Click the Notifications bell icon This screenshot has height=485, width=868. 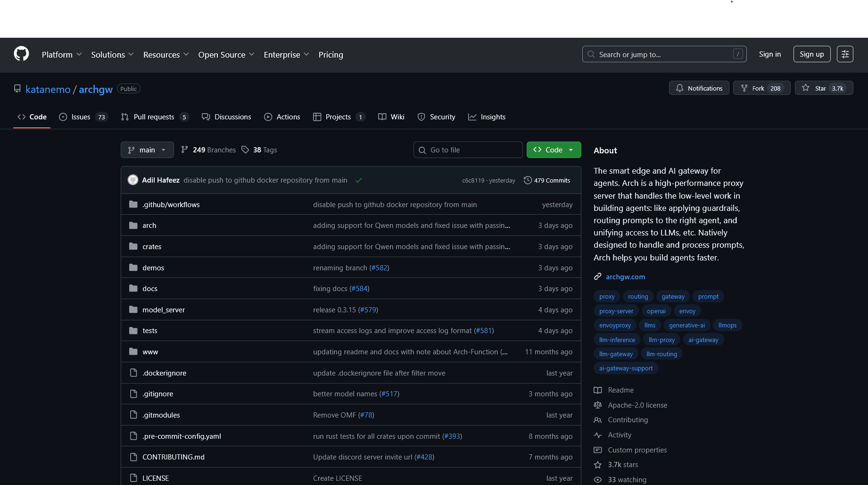tap(680, 88)
